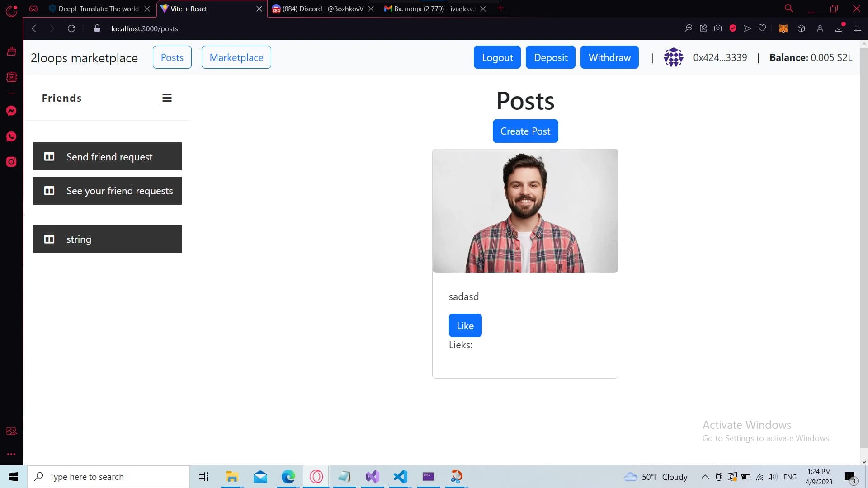Screen dimensions: 868x488
Task: Click the wallet address 0x424...3339
Action: click(720, 57)
